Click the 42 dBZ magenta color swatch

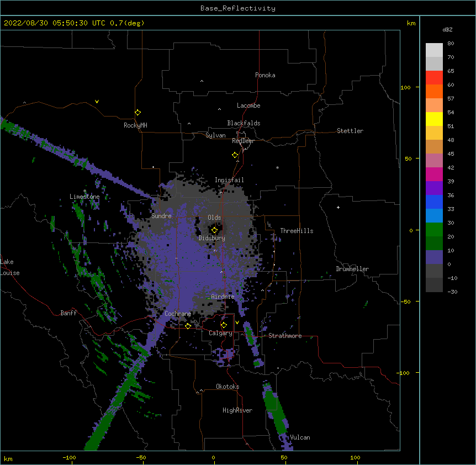click(434, 174)
